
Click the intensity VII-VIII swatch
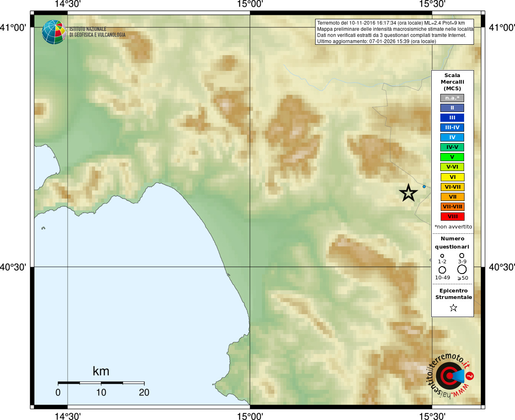coord(453,207)
